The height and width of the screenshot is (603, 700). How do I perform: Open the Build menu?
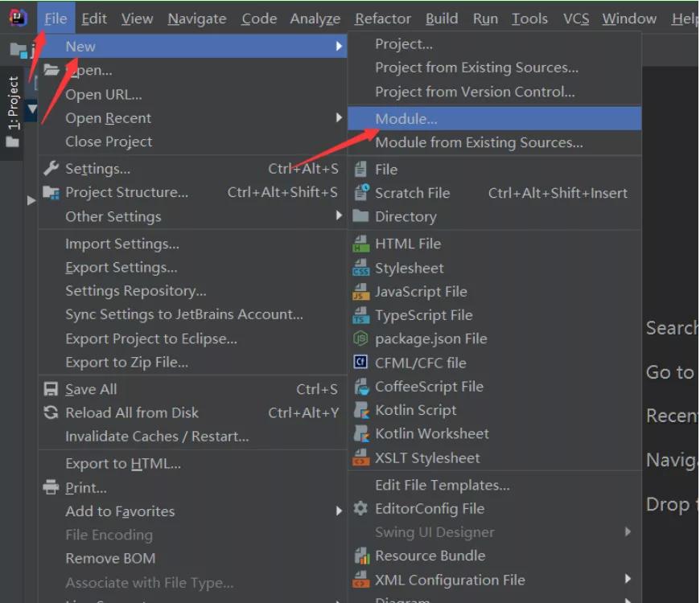point(442,18)
